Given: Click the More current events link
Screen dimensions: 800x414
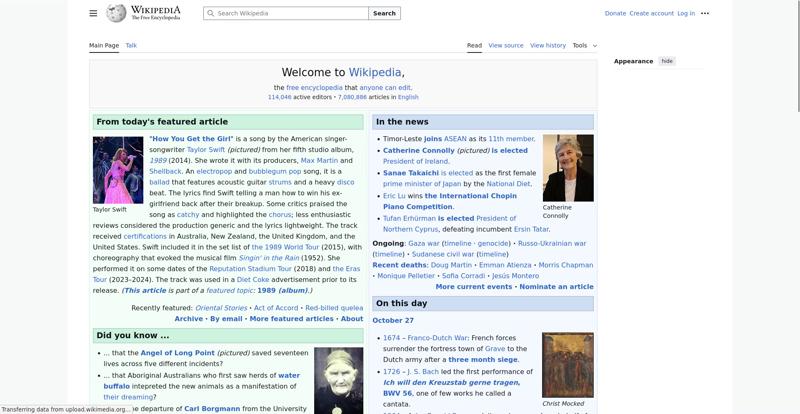Looking at the screenshot, I should pyautogui.click(x=474, y=287).
